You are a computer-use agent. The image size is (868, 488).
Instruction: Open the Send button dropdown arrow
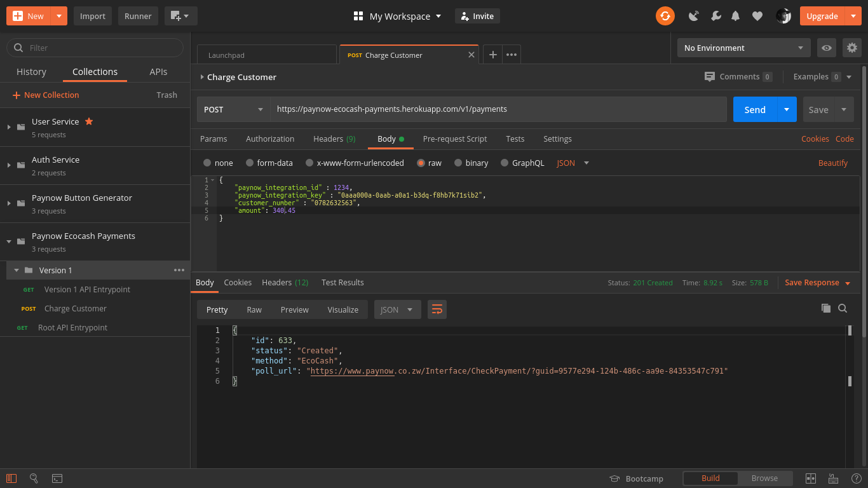(x=787, y=109)
